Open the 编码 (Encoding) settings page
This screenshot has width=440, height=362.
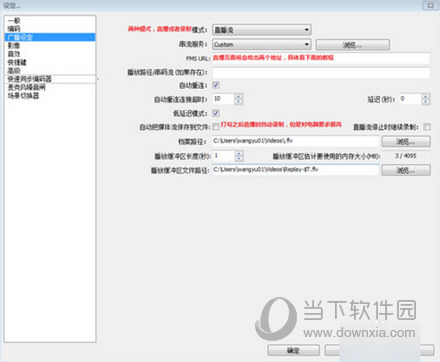(14, 29)
